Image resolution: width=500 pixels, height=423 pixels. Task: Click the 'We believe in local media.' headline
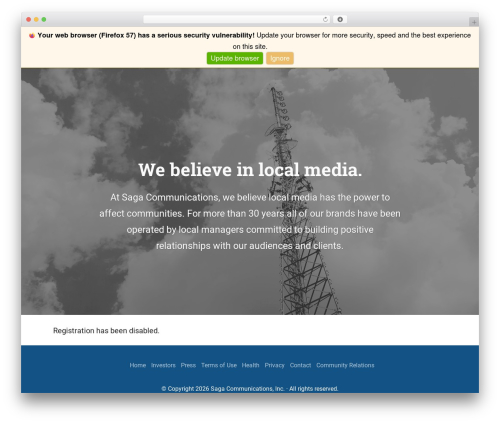tap(250, 170)
